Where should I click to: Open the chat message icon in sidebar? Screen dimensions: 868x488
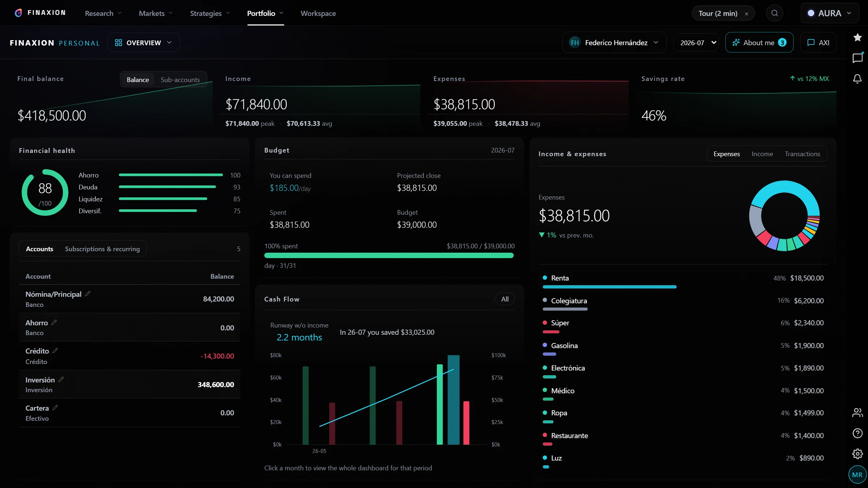(858, 58)
